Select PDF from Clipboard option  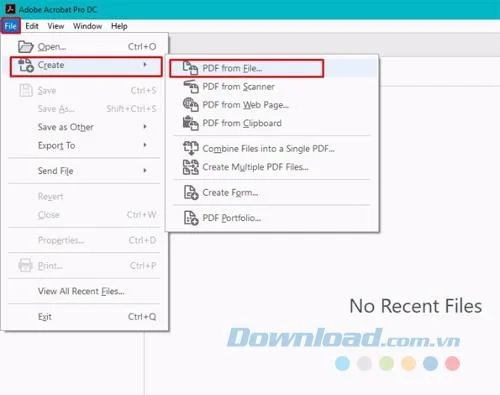point(273,123)
